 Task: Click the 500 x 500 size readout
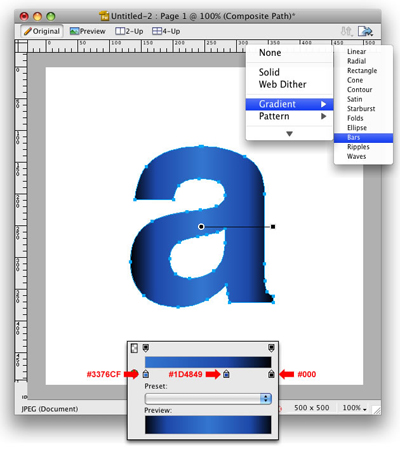coord(311,408)
